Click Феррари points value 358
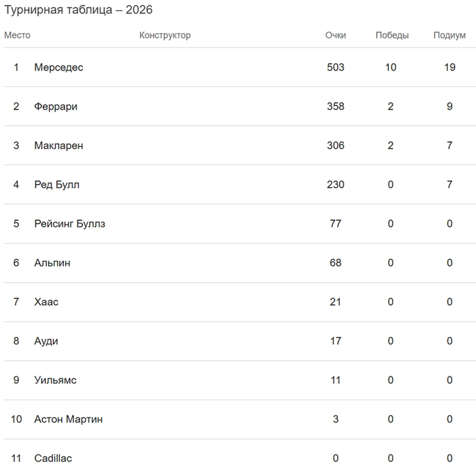 click(336, 107)
